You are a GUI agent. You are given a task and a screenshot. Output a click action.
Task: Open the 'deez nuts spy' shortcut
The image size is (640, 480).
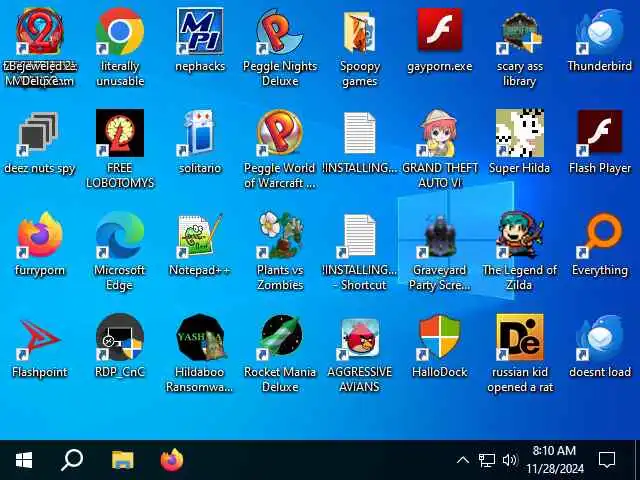click(x=39, y=134)
